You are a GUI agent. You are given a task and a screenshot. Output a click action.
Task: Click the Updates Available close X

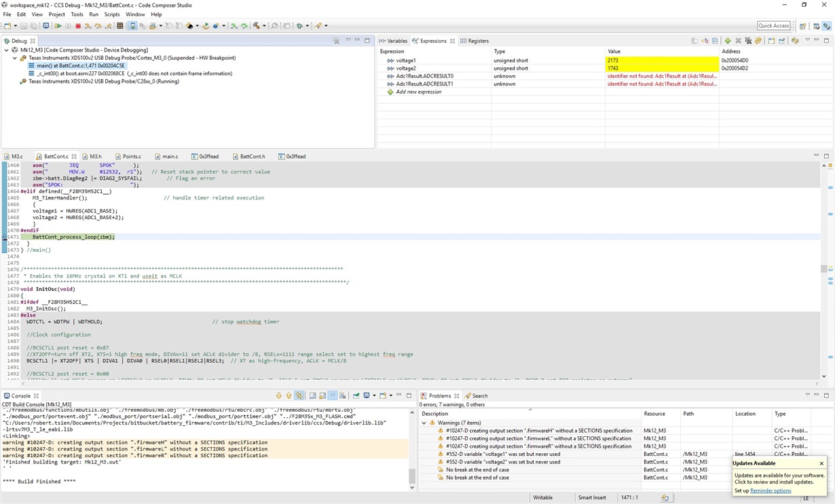[821, 463]
